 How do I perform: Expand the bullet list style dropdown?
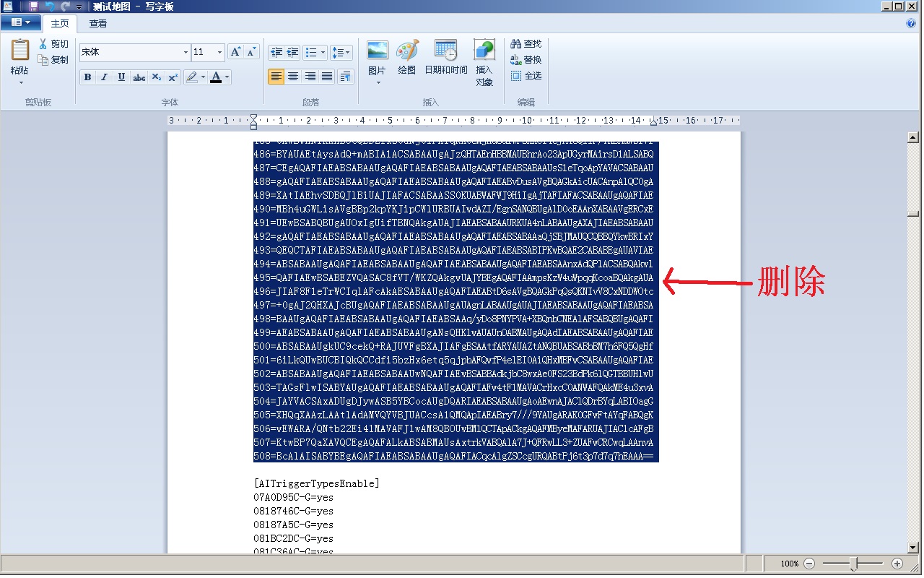tap(323, 52)
